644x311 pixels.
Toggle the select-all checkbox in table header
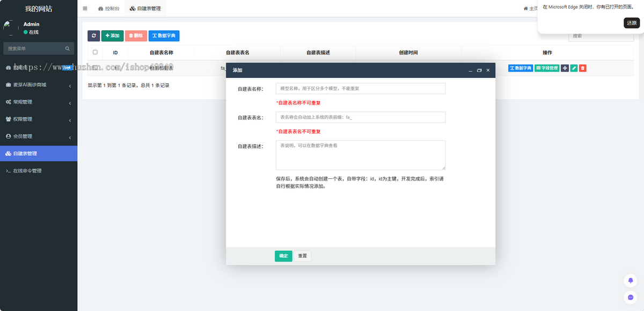(x=95, y=53)
